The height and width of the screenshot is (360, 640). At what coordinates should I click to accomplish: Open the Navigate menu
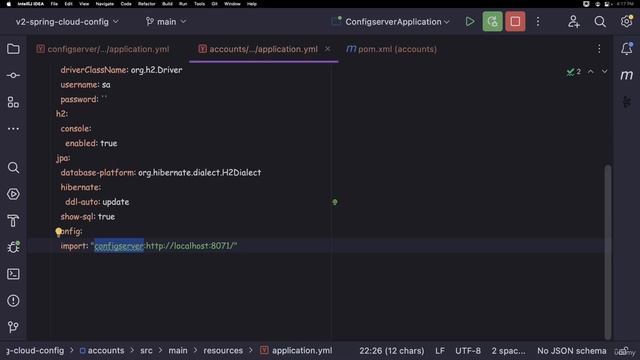coord(104,4)
